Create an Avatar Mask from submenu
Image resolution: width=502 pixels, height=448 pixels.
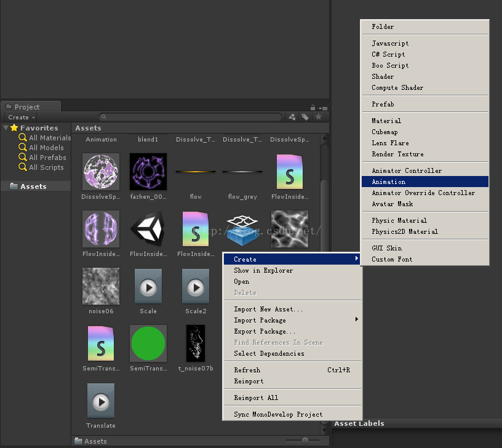(425, 204)
